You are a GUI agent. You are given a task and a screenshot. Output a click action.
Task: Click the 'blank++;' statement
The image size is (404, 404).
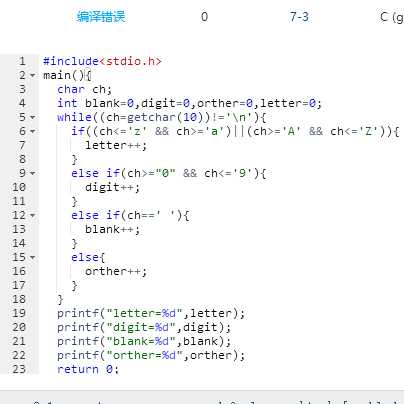coord(112,229)
